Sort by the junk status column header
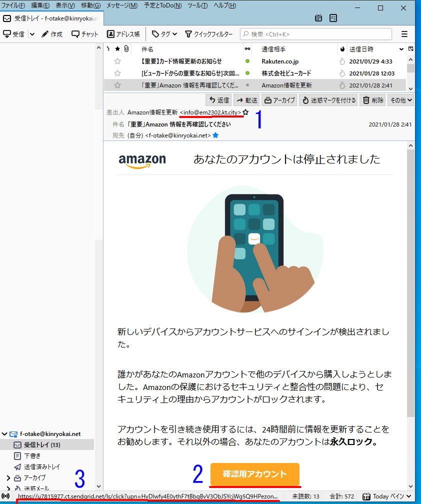The width and height of the screenshot is (421, 504). click(x=342, y=49)
